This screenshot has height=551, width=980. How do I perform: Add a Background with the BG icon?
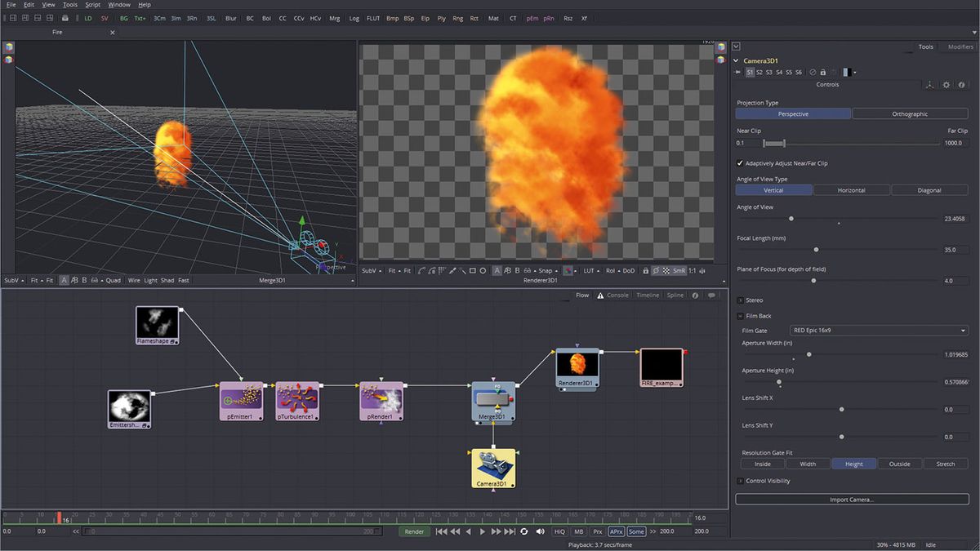pos(122,18)
